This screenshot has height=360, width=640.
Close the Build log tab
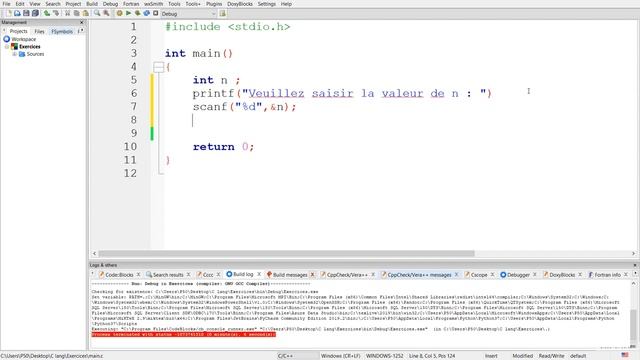(x=259, y=274)
